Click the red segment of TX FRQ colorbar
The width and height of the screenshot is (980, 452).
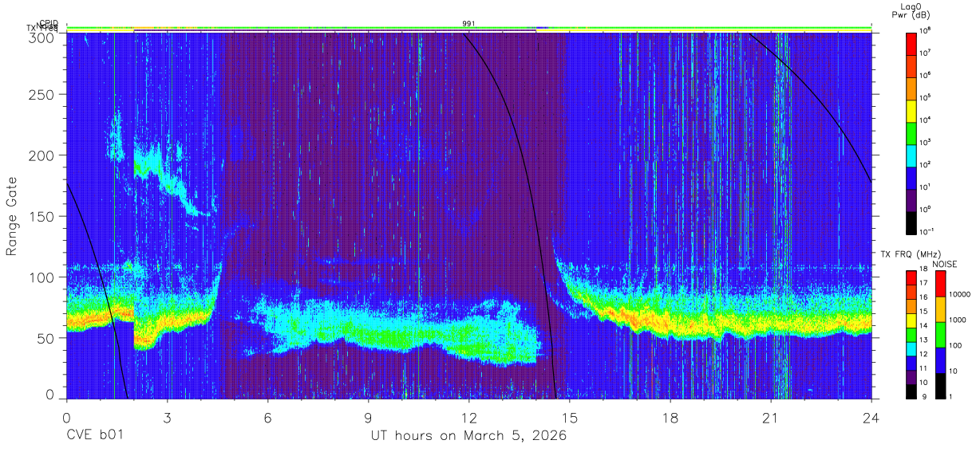911,278
